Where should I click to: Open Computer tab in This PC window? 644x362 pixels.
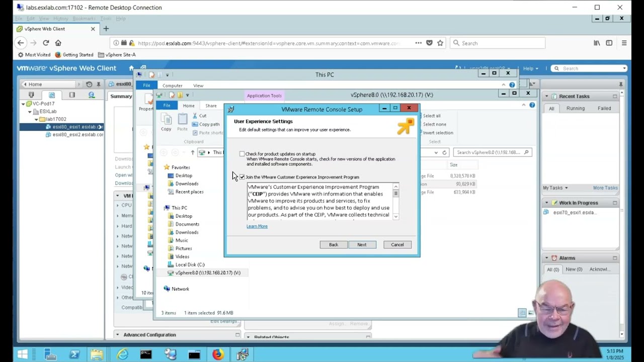(172, 85)
